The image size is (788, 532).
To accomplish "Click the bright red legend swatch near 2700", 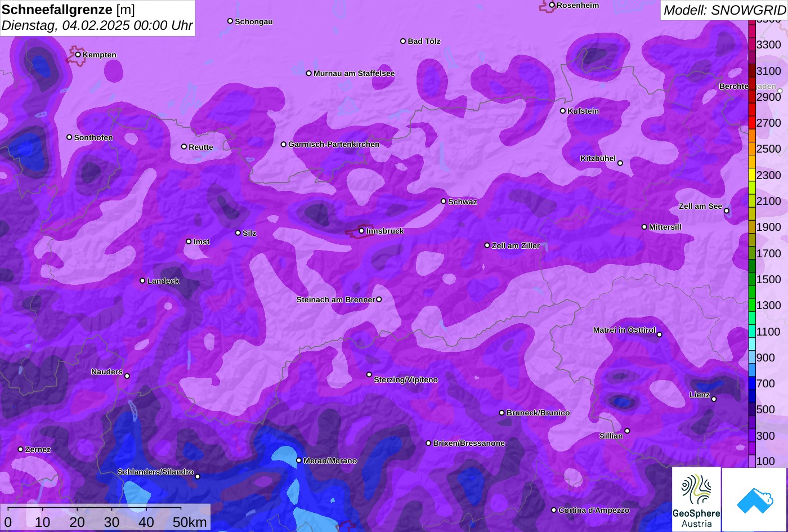I will [x=752, y=123].
